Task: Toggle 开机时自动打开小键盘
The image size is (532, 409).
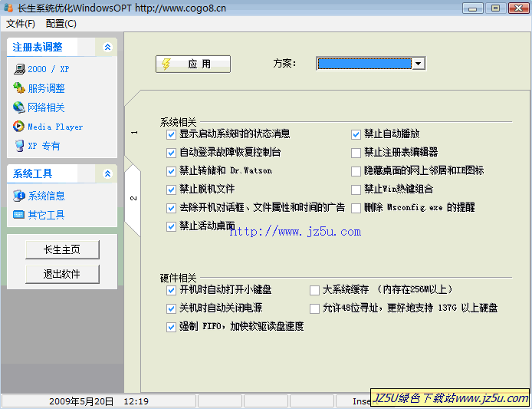Action: pos(171,290)
